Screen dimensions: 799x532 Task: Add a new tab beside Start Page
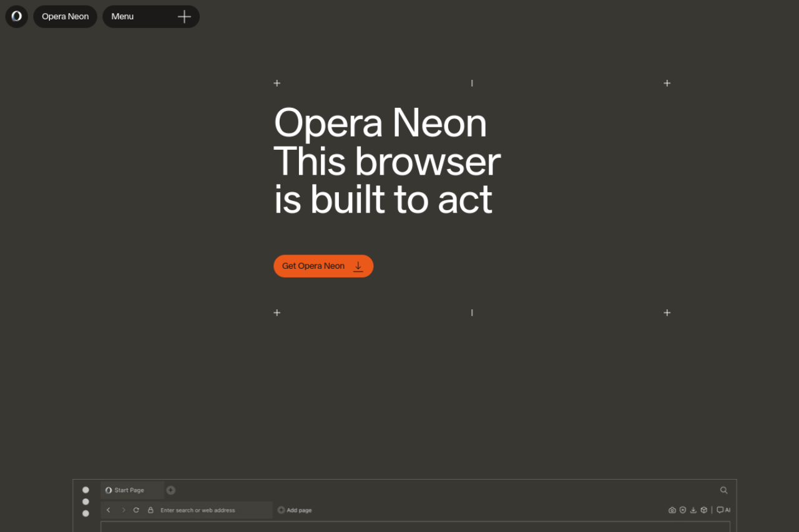170,490
